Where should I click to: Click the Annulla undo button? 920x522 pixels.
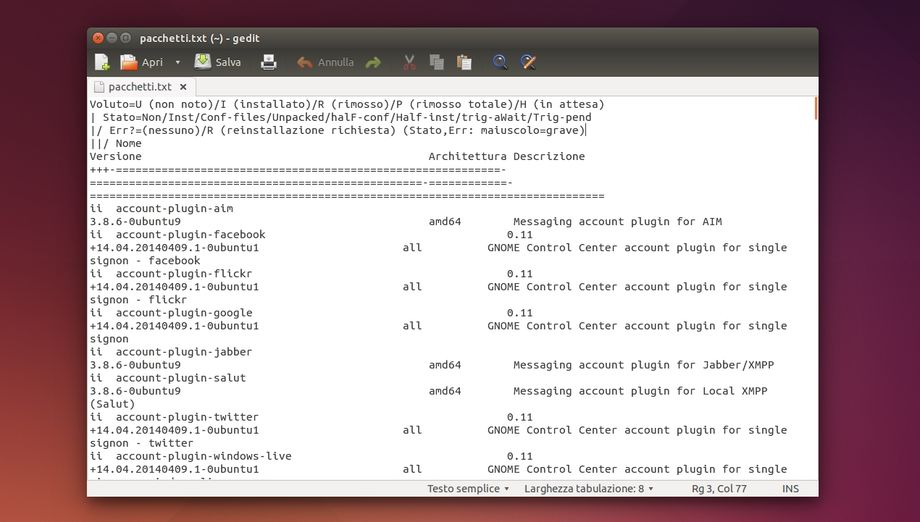325,62
